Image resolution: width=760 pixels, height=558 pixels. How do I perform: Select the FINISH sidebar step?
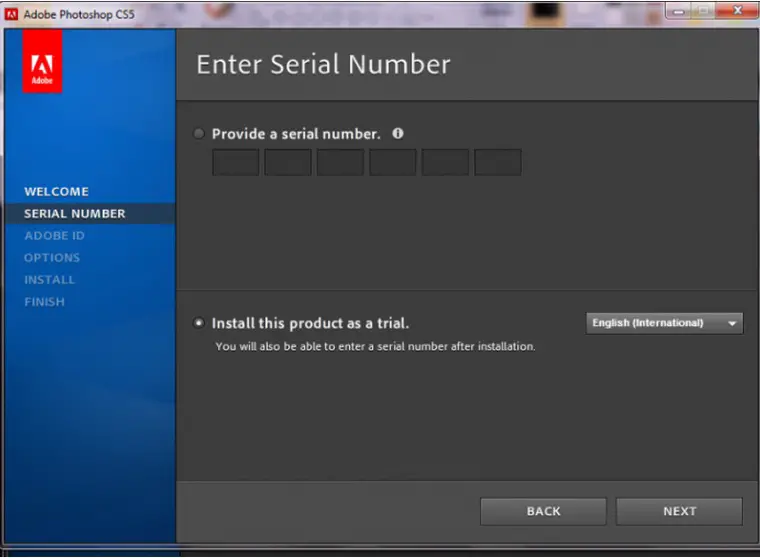(44, 302)
